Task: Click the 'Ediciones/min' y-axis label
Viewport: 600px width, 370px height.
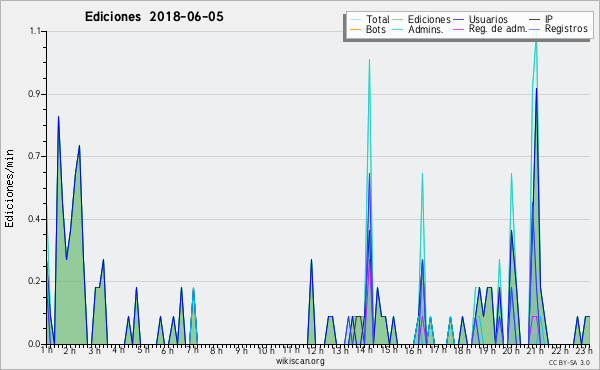Action: pos(9,188)
